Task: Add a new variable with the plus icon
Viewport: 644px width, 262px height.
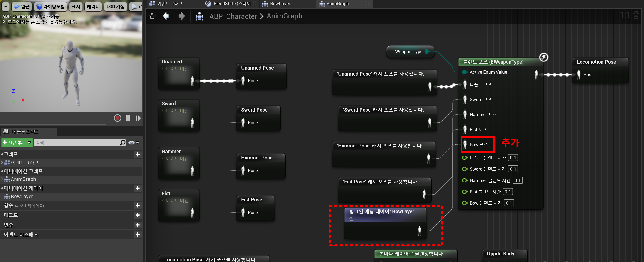Action: click(x=137, y=225)
